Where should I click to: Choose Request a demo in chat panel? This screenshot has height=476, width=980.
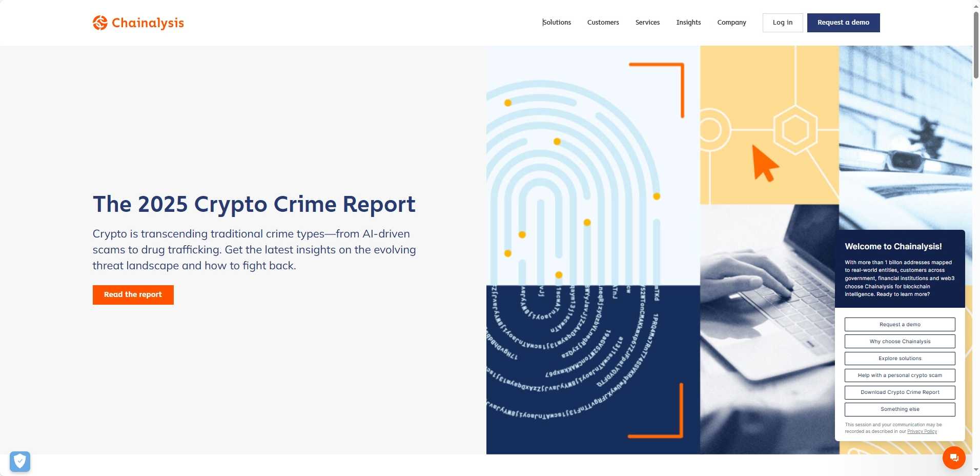[x=900, y=325]
